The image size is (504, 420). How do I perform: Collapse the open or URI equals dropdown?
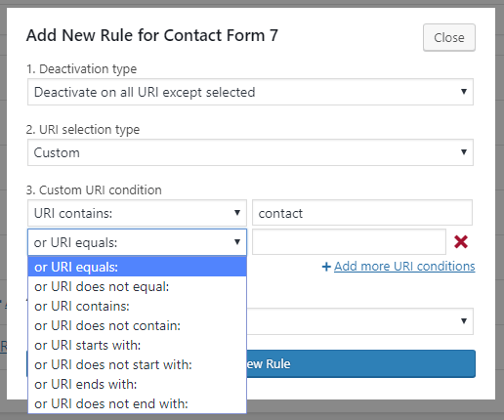[137, 242]
